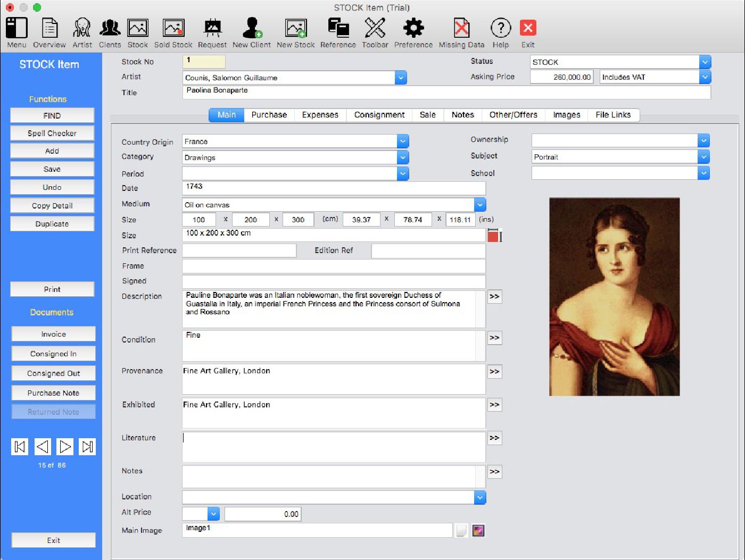Click the New Client toolbar icon
Screen dimensions: 745x560
tap(252, 33)
